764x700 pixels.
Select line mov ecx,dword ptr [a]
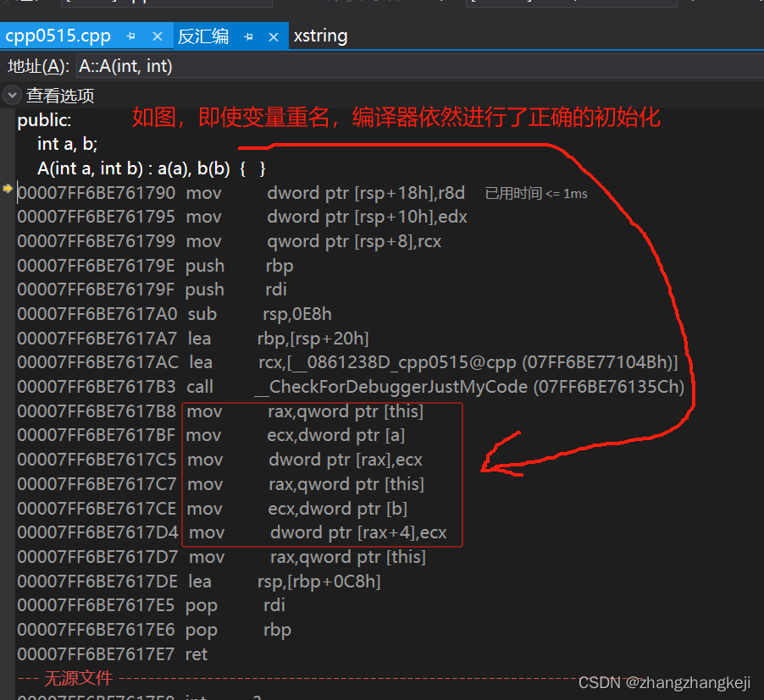point(211,435)
